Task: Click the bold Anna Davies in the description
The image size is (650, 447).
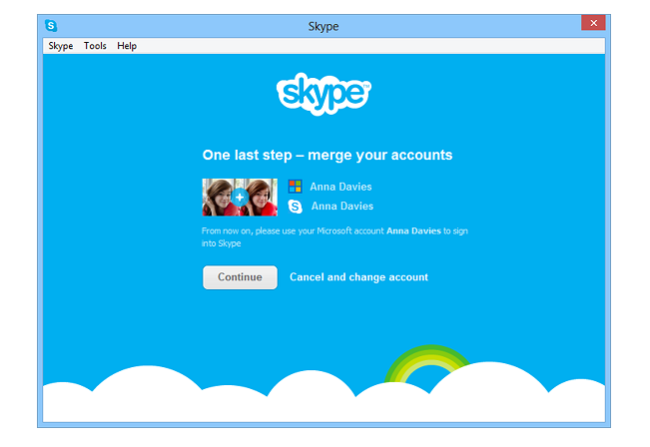Action: 414,231
